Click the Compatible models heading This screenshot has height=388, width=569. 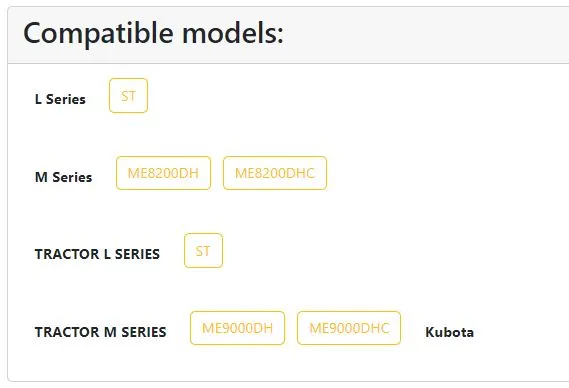[x=153, y=33]
